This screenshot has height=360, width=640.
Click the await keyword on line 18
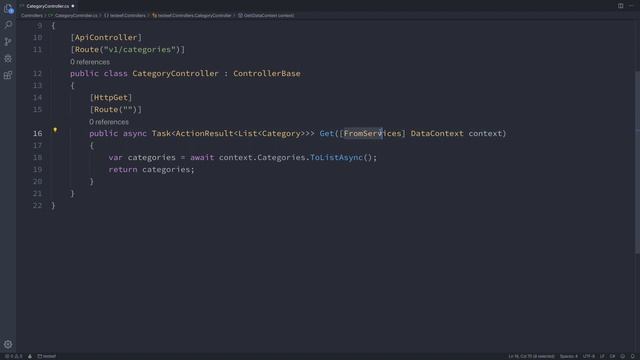(x=202, y=158)
